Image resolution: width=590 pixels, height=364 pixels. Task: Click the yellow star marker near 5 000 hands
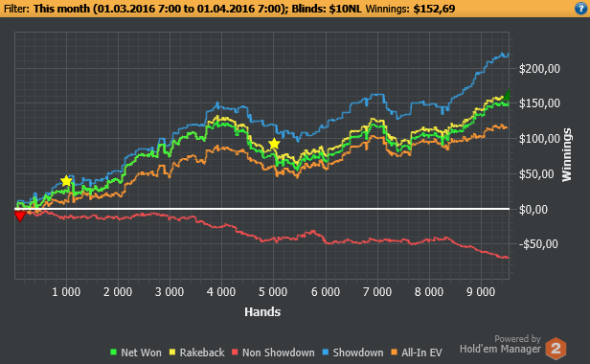(274, 144)
